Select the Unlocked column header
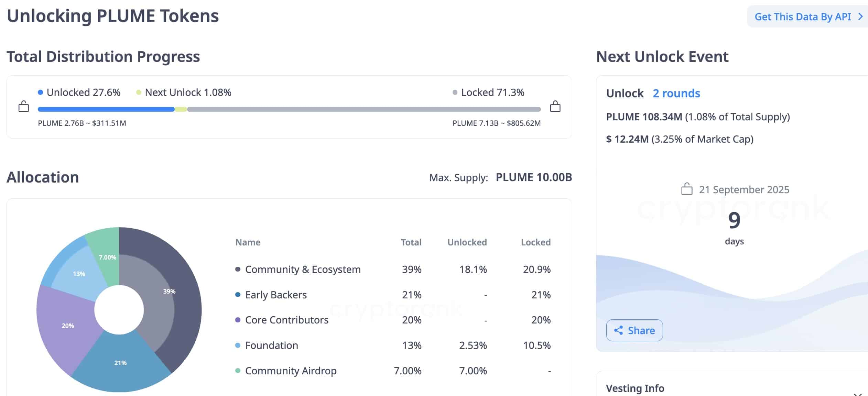 pyautogui.click(x=467, y=242)
